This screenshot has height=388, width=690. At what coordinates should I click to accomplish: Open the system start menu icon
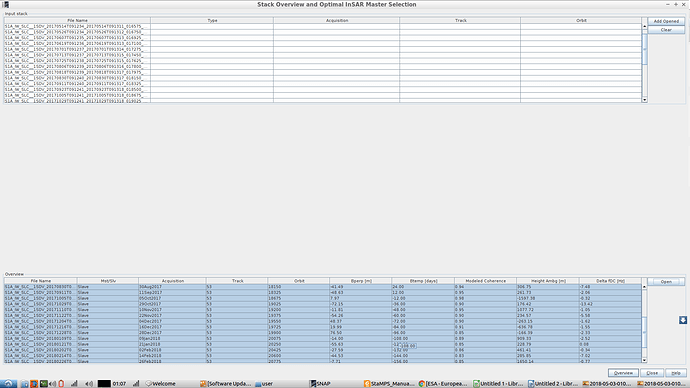[8, 384]
